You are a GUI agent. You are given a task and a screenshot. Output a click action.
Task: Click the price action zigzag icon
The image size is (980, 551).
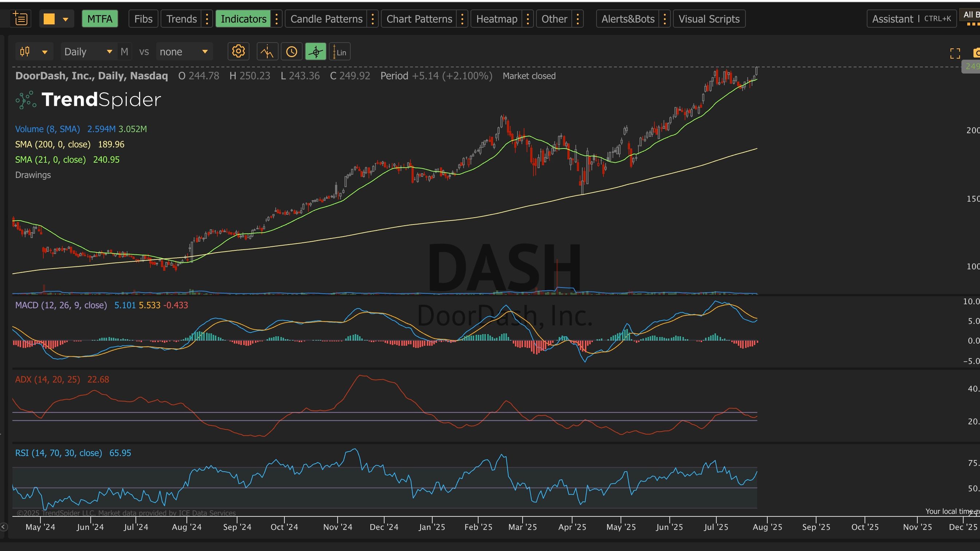[x=267, y=51]
